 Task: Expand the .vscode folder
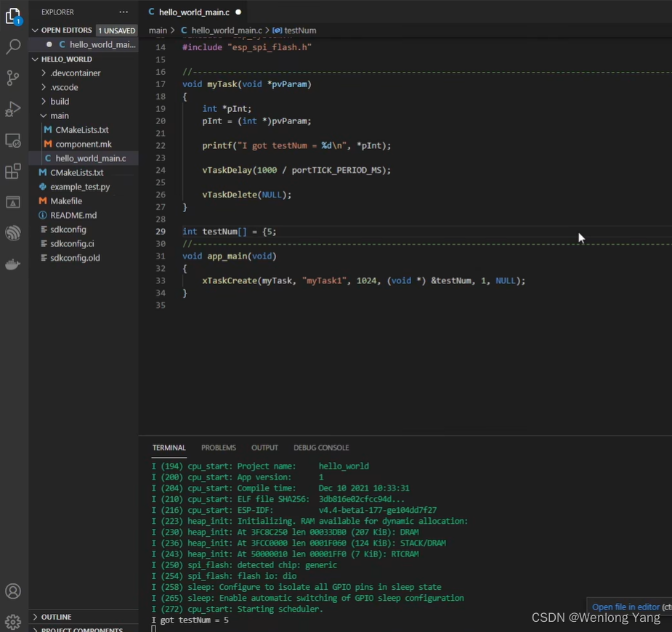tap(44, 87)
